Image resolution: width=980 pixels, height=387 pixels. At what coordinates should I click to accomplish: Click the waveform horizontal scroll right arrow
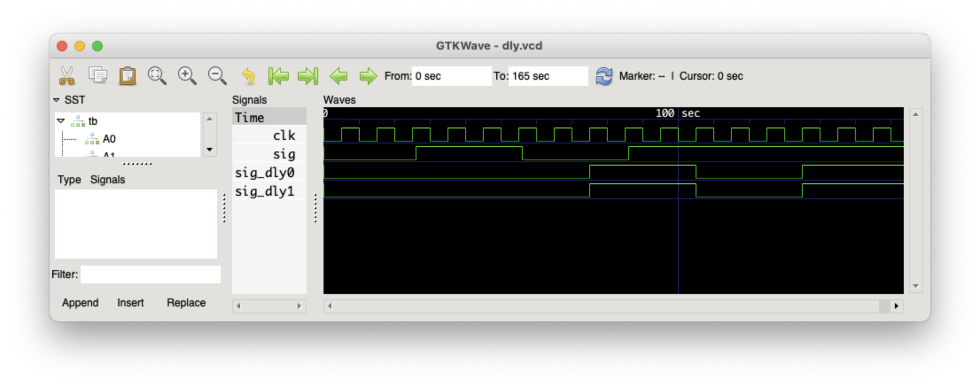pos(897,306)
